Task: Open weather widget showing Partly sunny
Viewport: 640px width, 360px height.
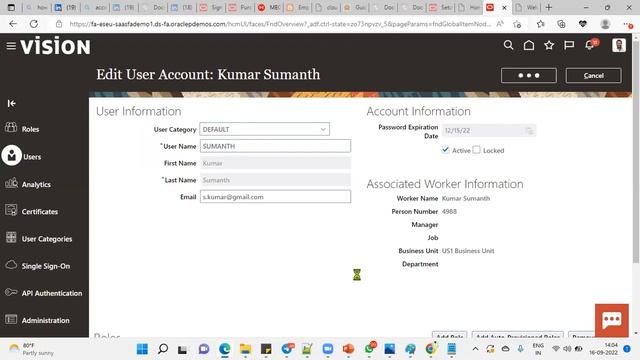Action: click(x=32, y=349)
